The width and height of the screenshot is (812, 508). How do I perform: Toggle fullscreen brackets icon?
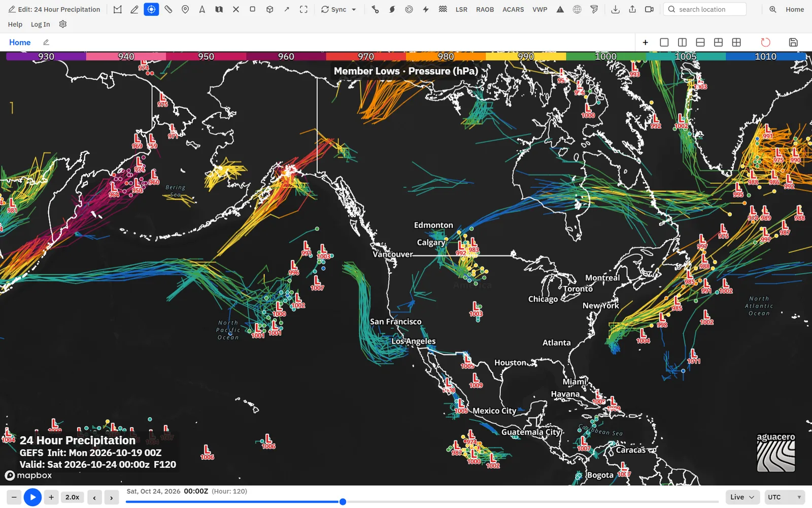[x=303, y=9]
